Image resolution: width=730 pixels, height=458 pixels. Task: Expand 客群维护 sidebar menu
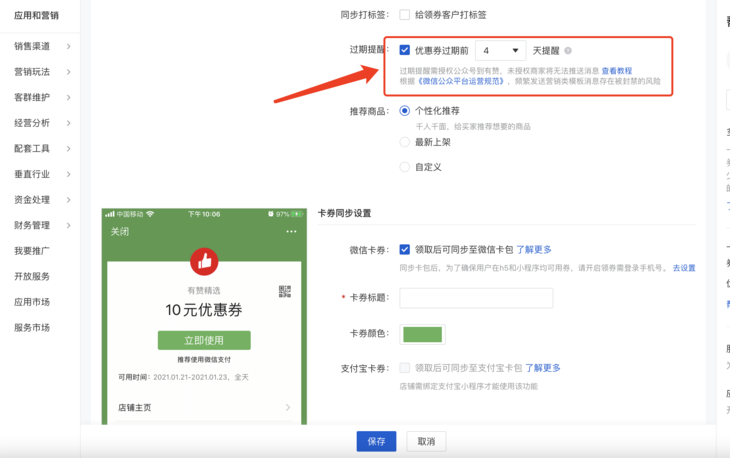42,97
